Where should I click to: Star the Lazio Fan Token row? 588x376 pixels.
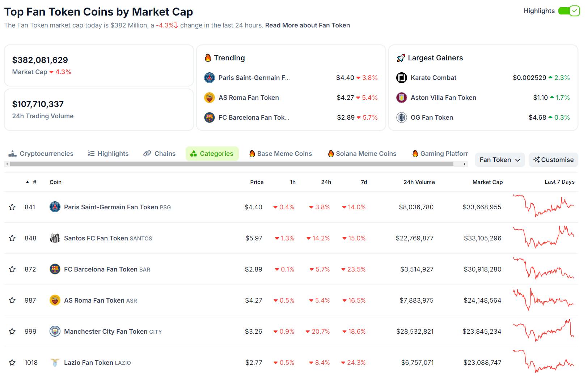pos(12,363)
